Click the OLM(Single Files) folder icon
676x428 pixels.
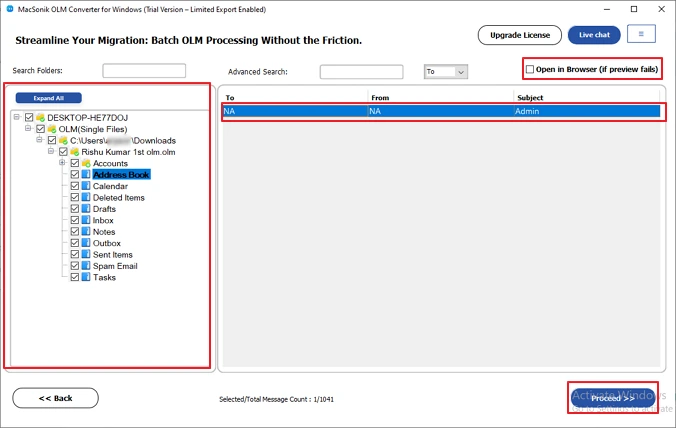click(x=52, y=129)
